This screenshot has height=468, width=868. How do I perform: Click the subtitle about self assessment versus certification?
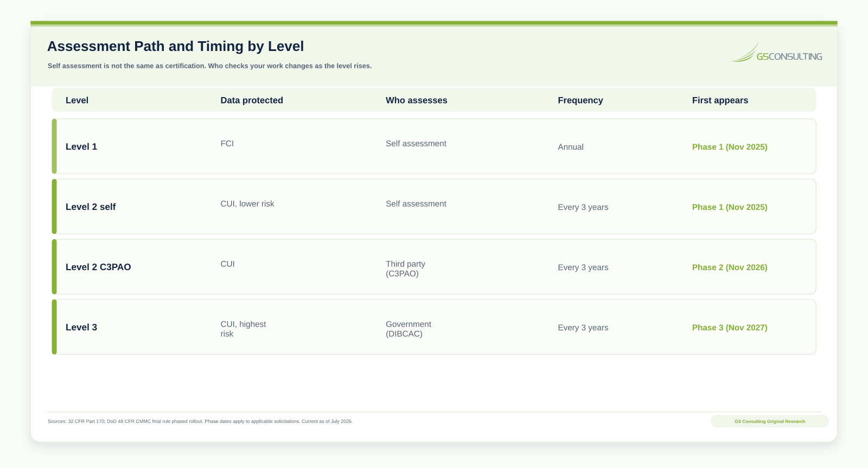pyautogui.click(x=209, y=66)
